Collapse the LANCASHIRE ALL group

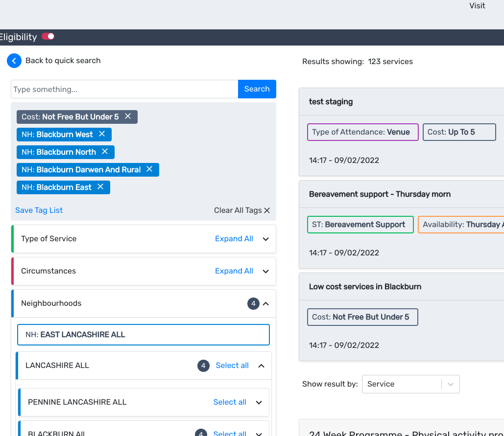pyautogui.click(x=261, y=366)
